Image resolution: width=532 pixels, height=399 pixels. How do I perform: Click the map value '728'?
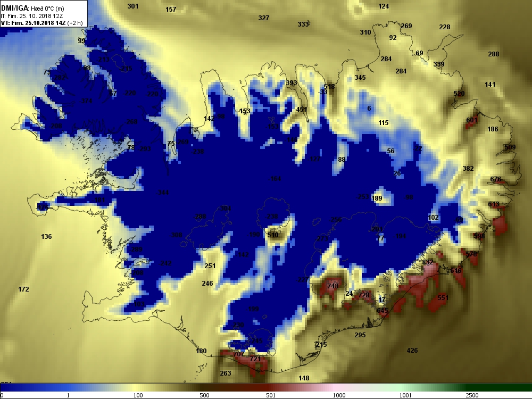pos(364,295)
